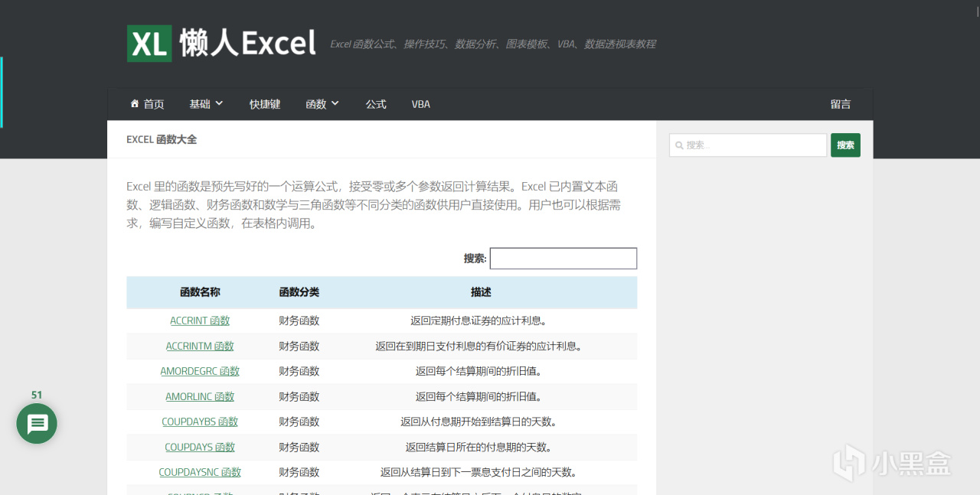This screenshot has width=980, height=495.
Task: Open the 快捷键 menu item
Action: [x=265, y=104]
